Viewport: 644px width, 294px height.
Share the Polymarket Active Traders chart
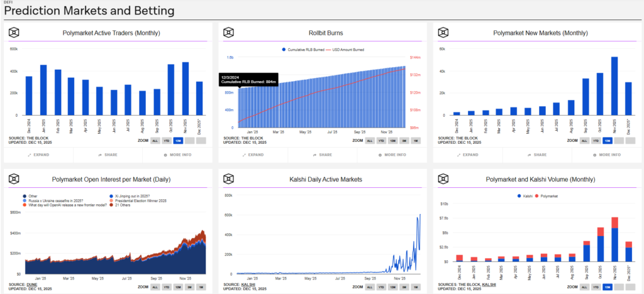[108, 155]
